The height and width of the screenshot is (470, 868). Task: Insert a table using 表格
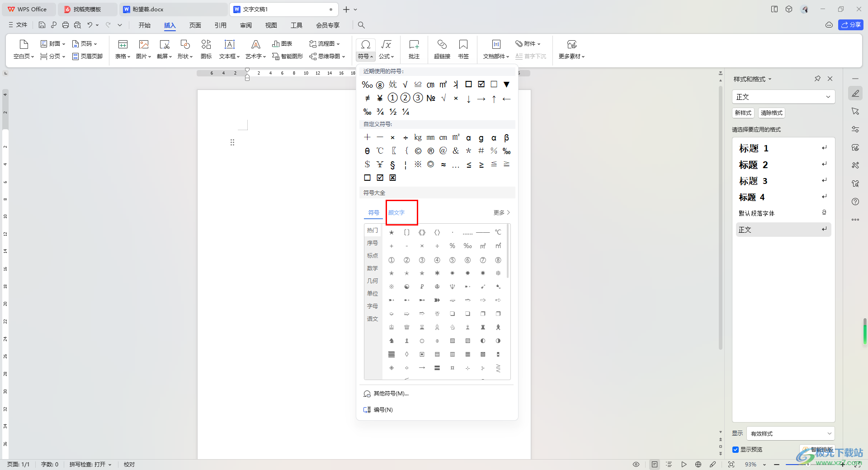click(123, 50)
